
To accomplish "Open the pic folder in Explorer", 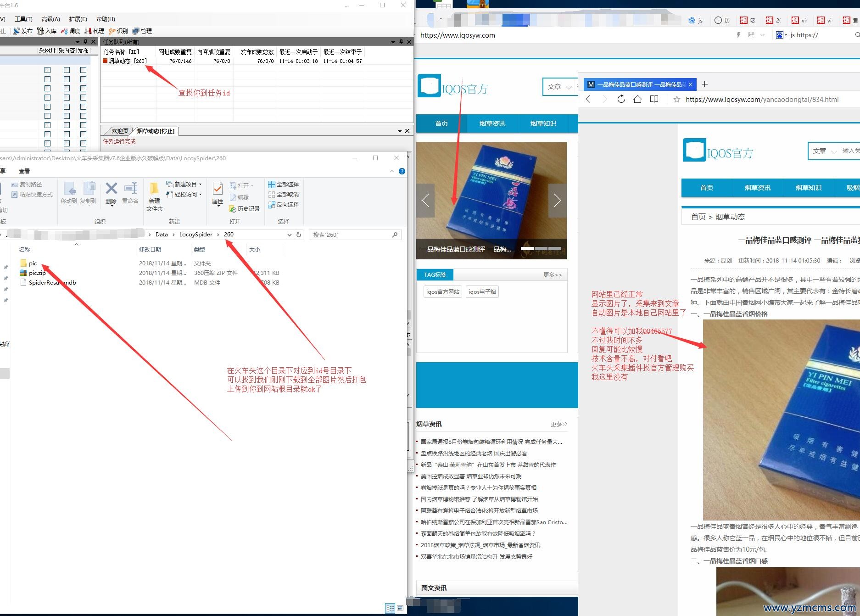I will click(x=28, y=263).
